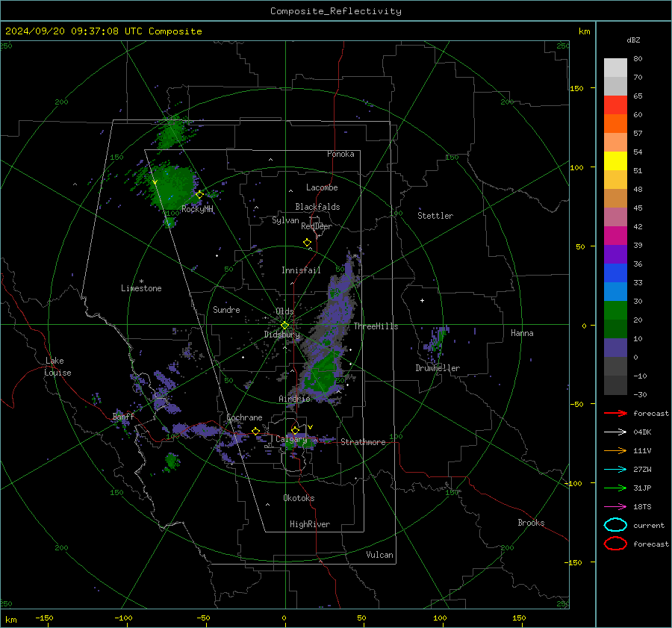
Task: Click the Airdrie label
Action: pyautogui.click(x=294, y=399)
